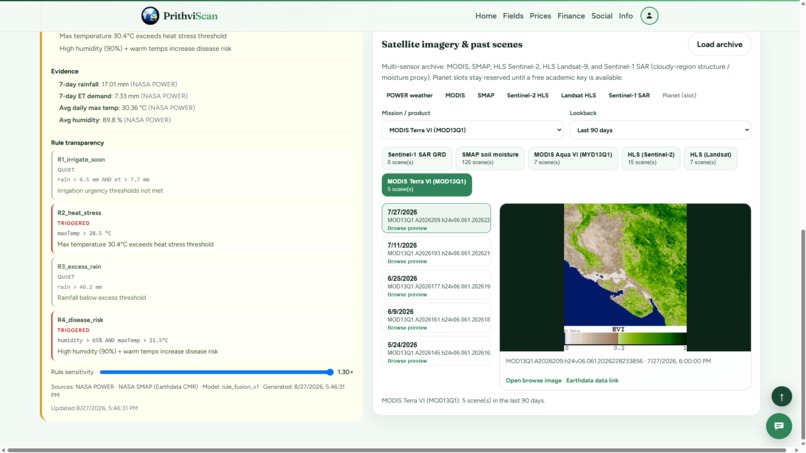Screen dimensions: 806x453
Task: Select the 5/24/2026 scene entry
Action: pyautogui.click(x=436, y=352)
